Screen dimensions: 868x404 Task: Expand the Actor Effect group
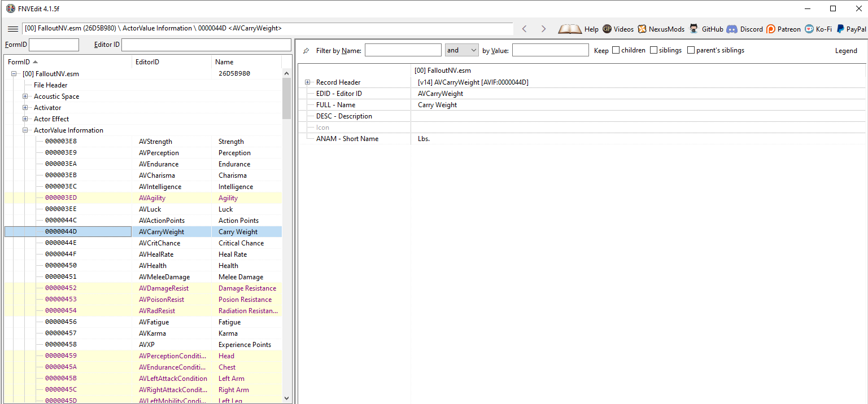[x=25, y=119]
